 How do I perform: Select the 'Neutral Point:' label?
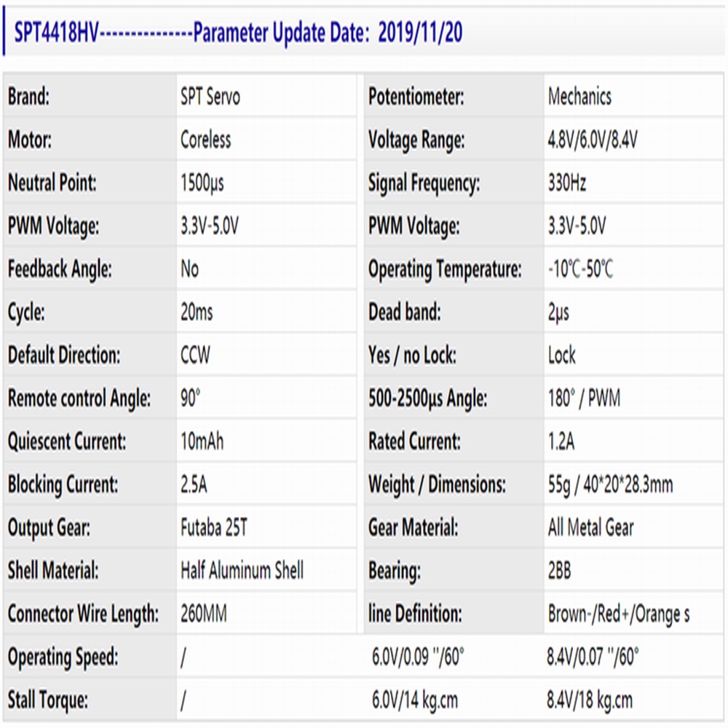[52, 183]
